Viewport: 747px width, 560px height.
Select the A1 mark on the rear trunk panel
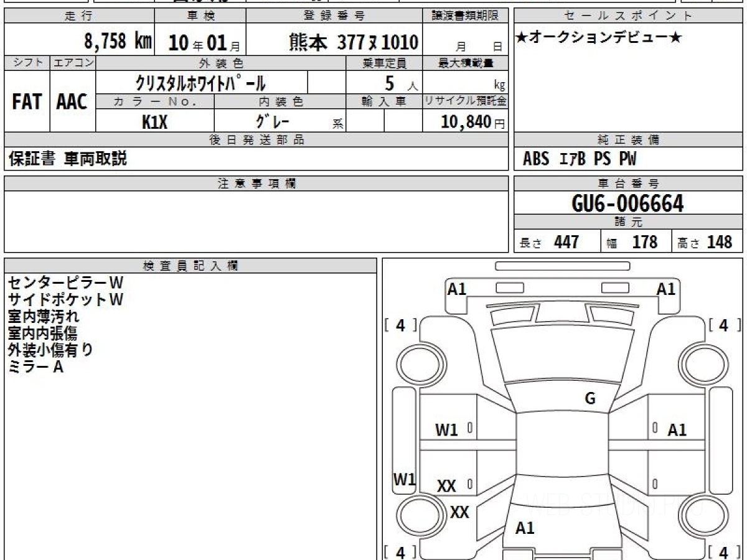tap(525, 528)
